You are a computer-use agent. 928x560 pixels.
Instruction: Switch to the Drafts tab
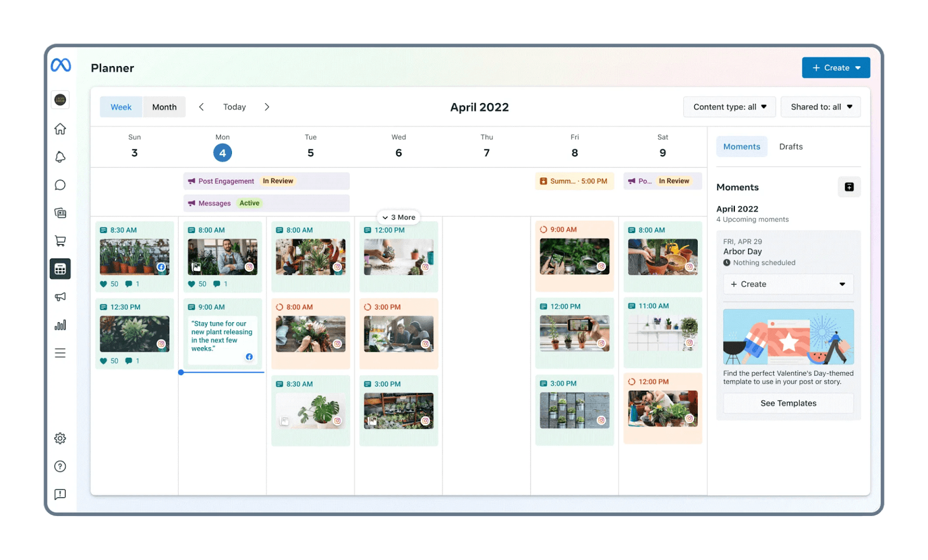(791, 147)
